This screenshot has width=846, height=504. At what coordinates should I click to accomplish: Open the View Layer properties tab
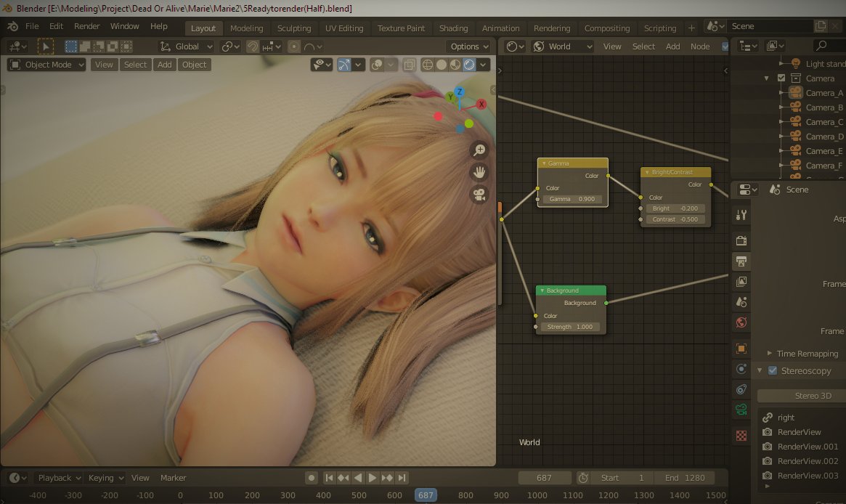click(741, 282)
